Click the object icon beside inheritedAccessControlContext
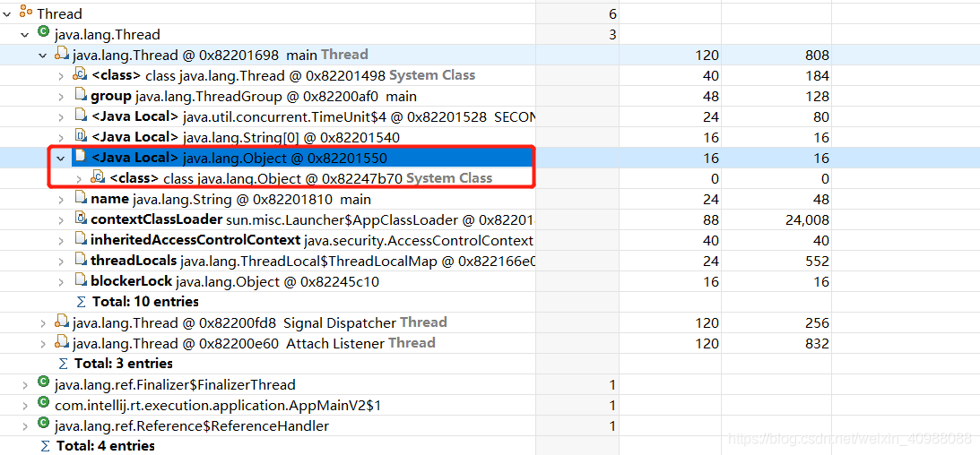Screen dimensions: 980x455 point(80,239)
